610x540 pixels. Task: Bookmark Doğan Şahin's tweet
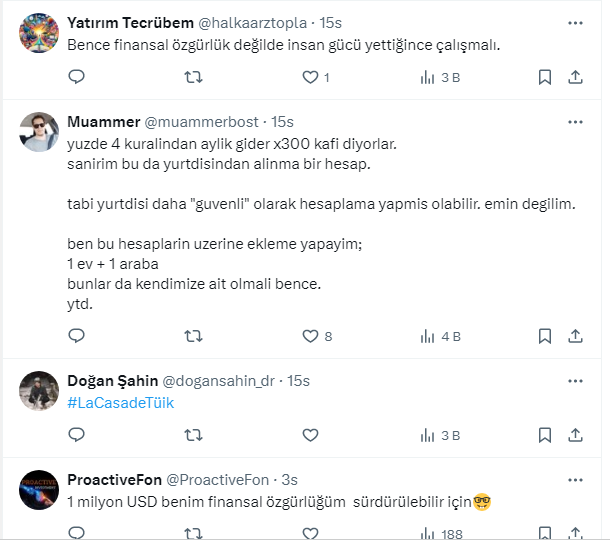545,435
